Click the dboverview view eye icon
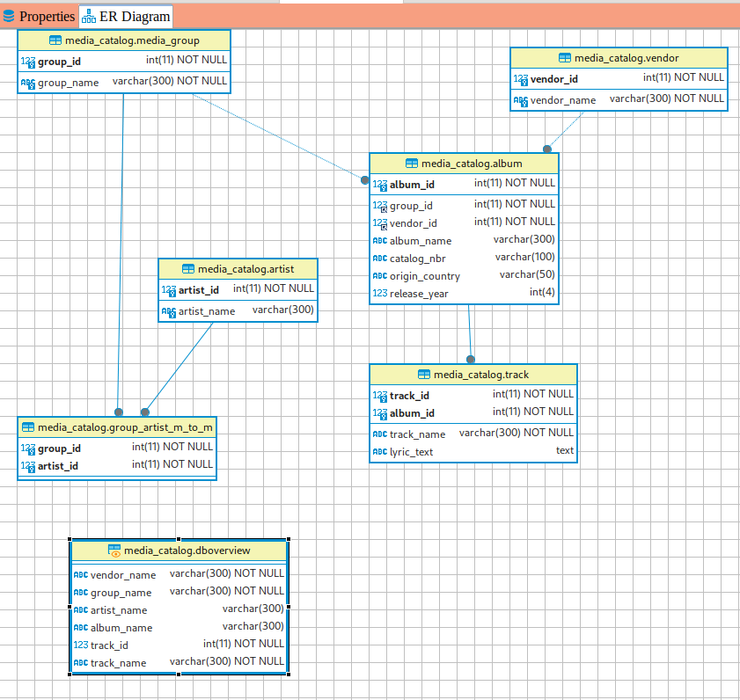Viewport: 740px width, 700px height. pos(114,551)
